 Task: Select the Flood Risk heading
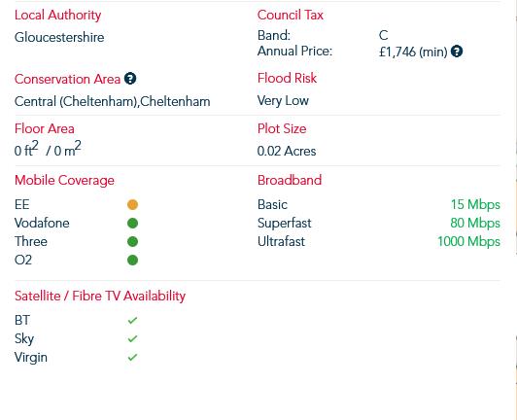[x=287, y=78]
